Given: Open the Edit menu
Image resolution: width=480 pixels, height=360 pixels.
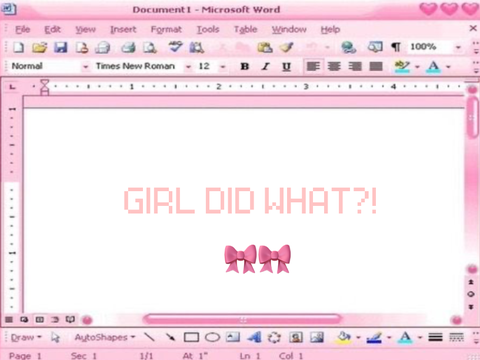Looking at the screenshot, I should [53, 29].
